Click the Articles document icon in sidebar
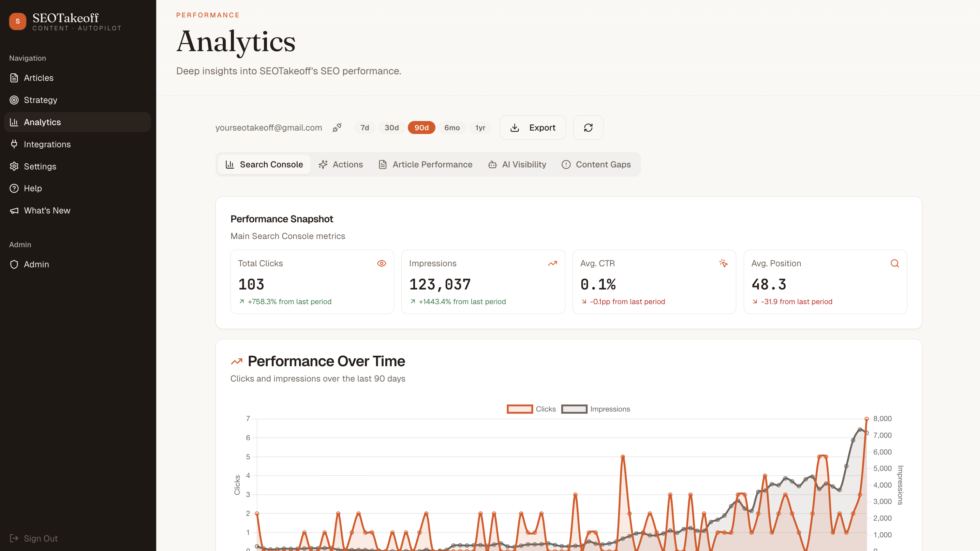The height and width of the screenshot is (551, 980). click(x=14, y=78)
